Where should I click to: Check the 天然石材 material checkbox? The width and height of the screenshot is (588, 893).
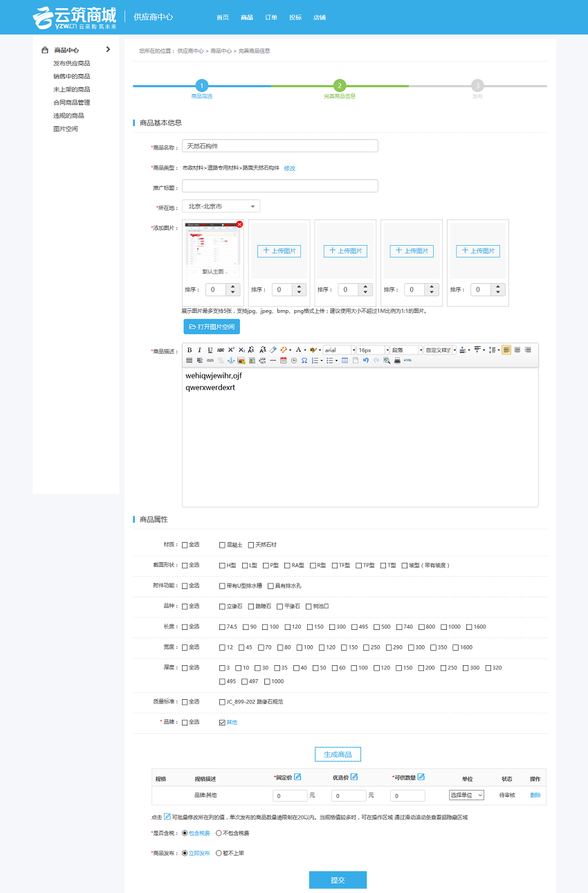(251, 545)
